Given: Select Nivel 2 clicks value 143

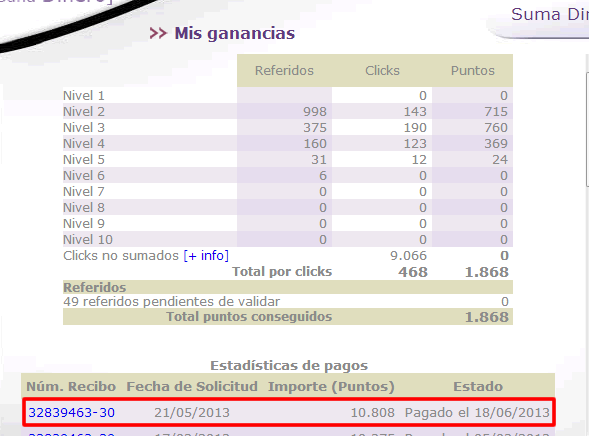Looking at the screenshot, I should [415, 112].
